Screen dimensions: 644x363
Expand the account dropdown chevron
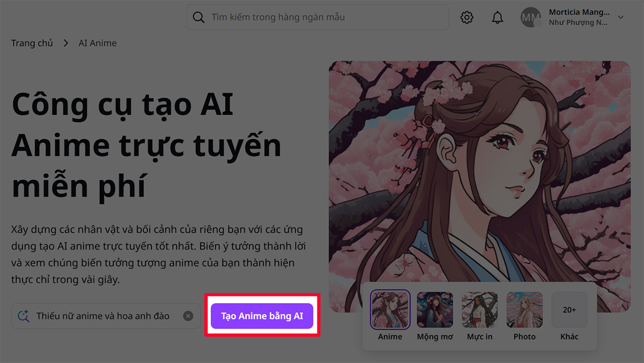[620, 18]
